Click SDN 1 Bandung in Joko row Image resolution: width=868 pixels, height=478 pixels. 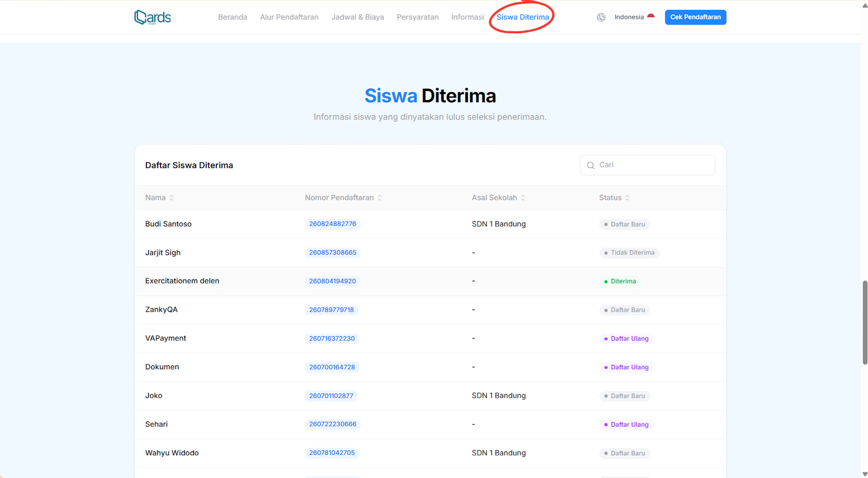pos(498,395)
